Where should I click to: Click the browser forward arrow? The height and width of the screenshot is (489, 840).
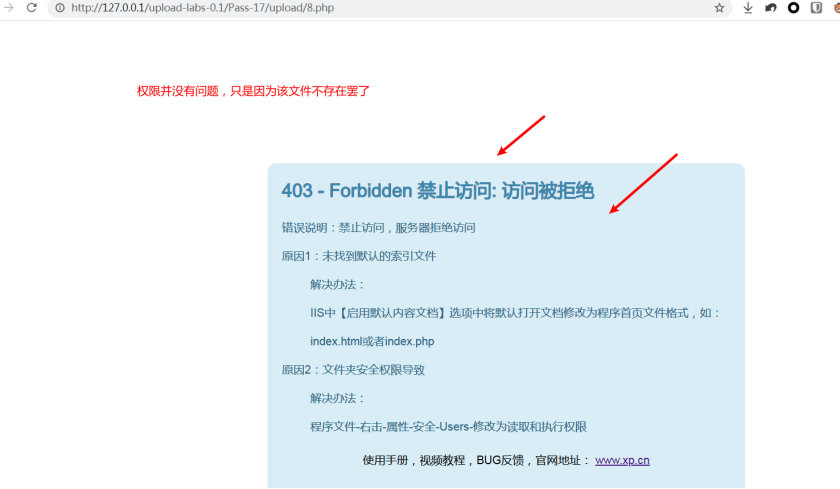pos(8,7)
